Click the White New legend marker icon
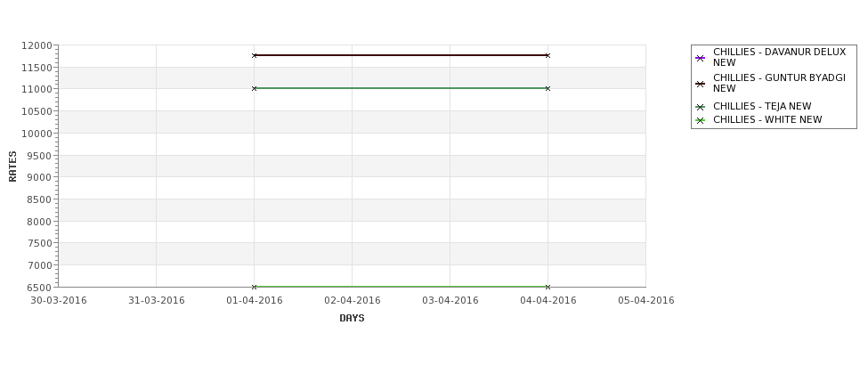 701,120
